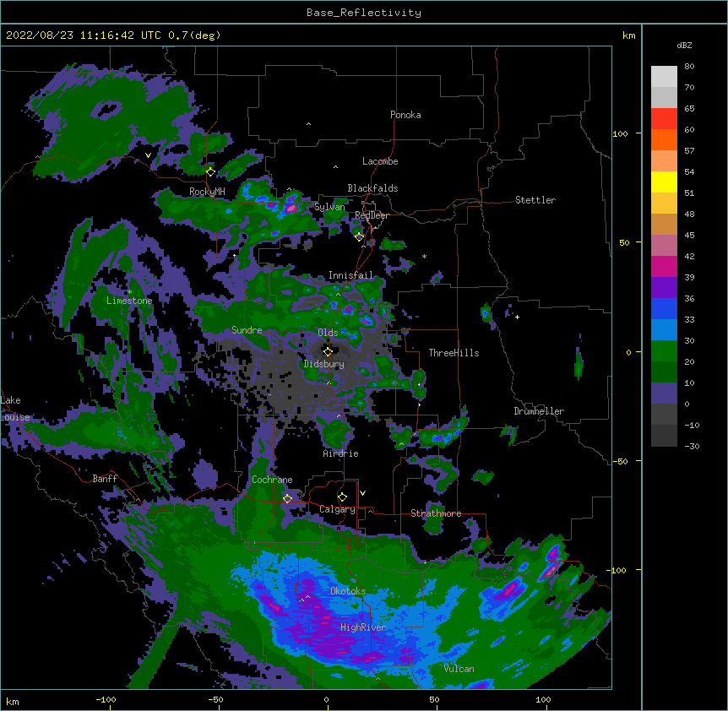Click the km label at bottom left
Screen dimensions: 728x711
tap(13, 701)
